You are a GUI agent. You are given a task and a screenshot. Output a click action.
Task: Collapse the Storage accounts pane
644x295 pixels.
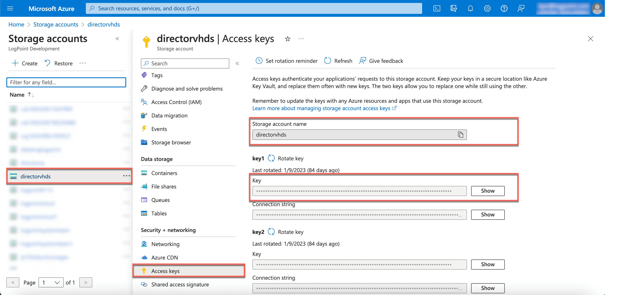[x=117, y=39]
